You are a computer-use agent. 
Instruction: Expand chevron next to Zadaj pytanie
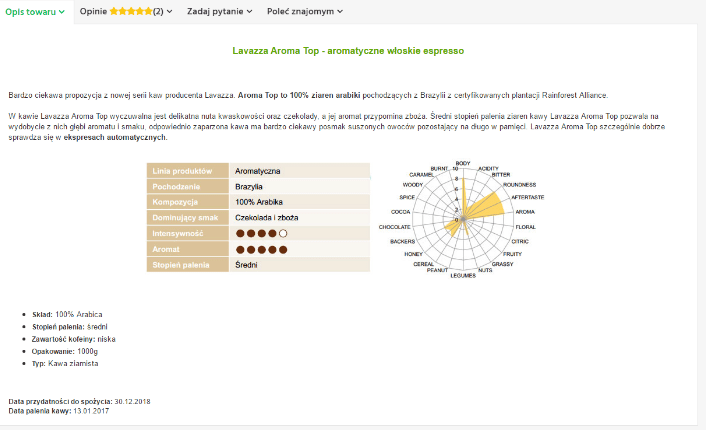pos(249,12)
